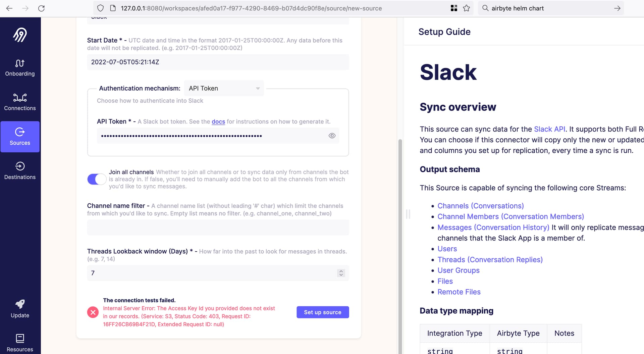Bookmark this page with the star
644x354 pixels.
click(466, 8)
